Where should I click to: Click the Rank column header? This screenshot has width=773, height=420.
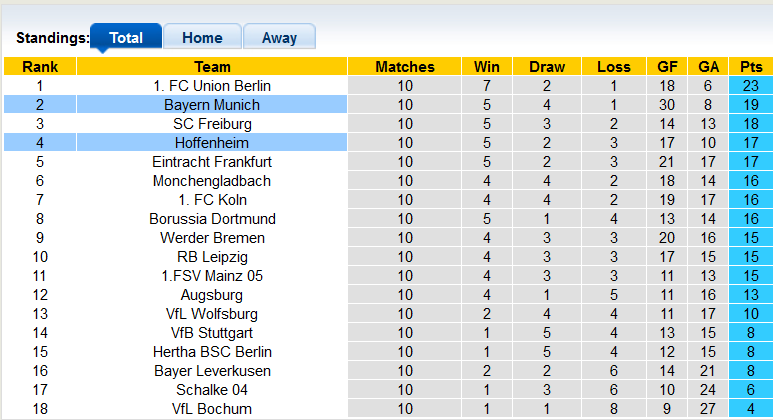[x=40, y=67]
